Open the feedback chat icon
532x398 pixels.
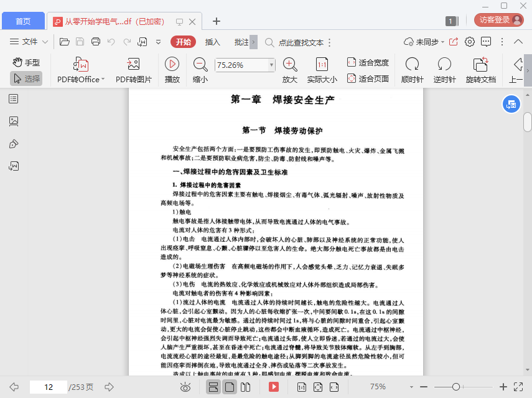(x=486, y=42)
